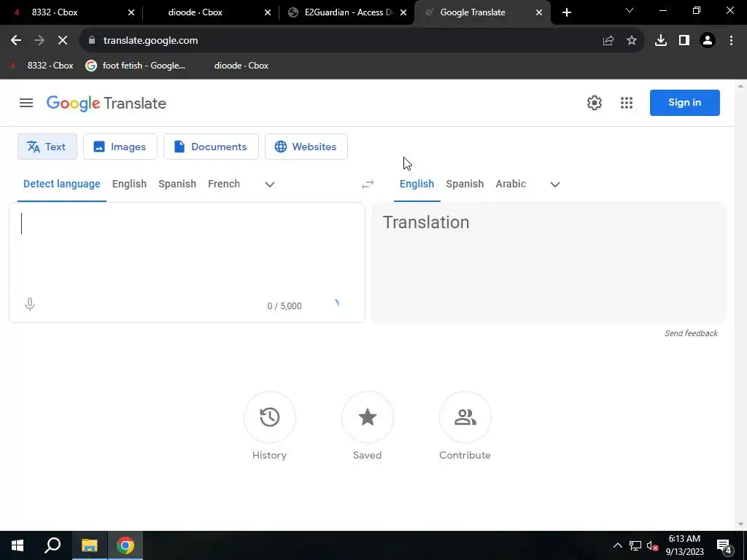The width and height of the screenshot is (747, 560).
Task: Click the taskbar clock and date
Action: [684, 545]
